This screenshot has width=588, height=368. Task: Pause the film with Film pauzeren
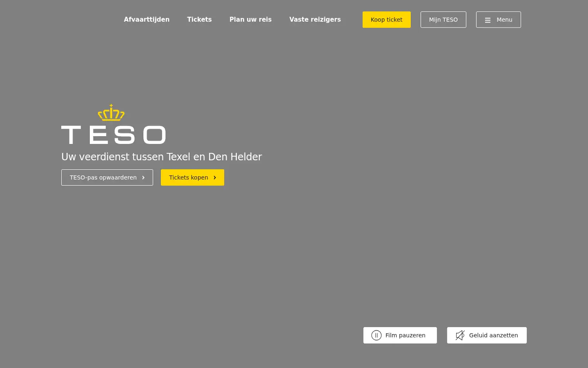pyautogui.click(x=400, y=335)
